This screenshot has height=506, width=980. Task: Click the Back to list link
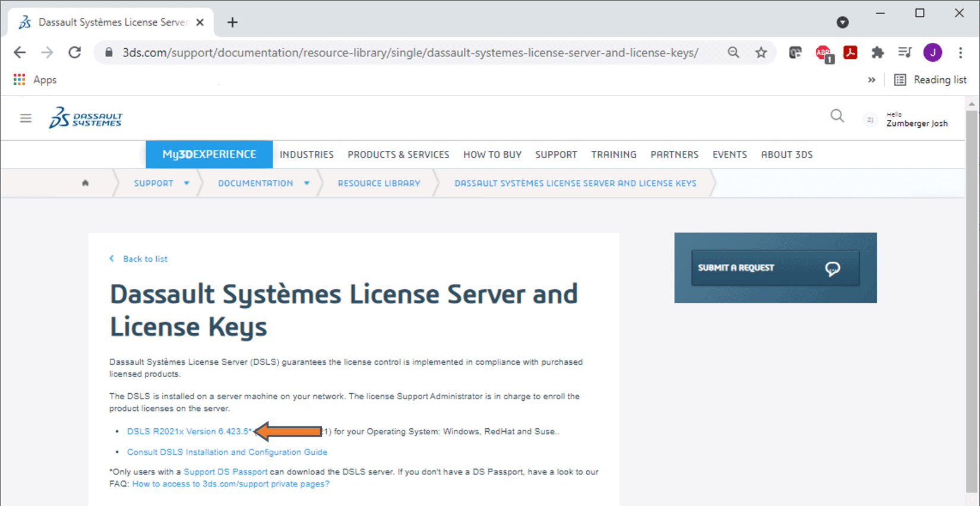[139, 259]
